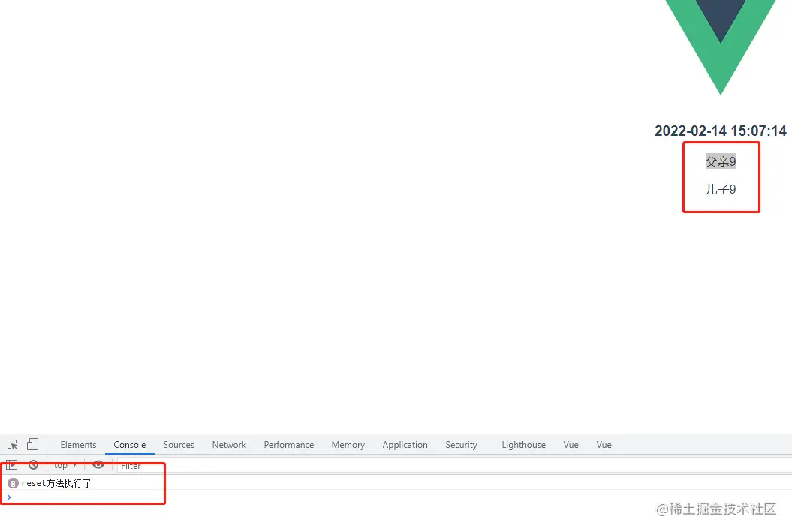The width and height of the screenshot is (792, 532).
Task: Open the Performance tab
Action: (288, 445)
